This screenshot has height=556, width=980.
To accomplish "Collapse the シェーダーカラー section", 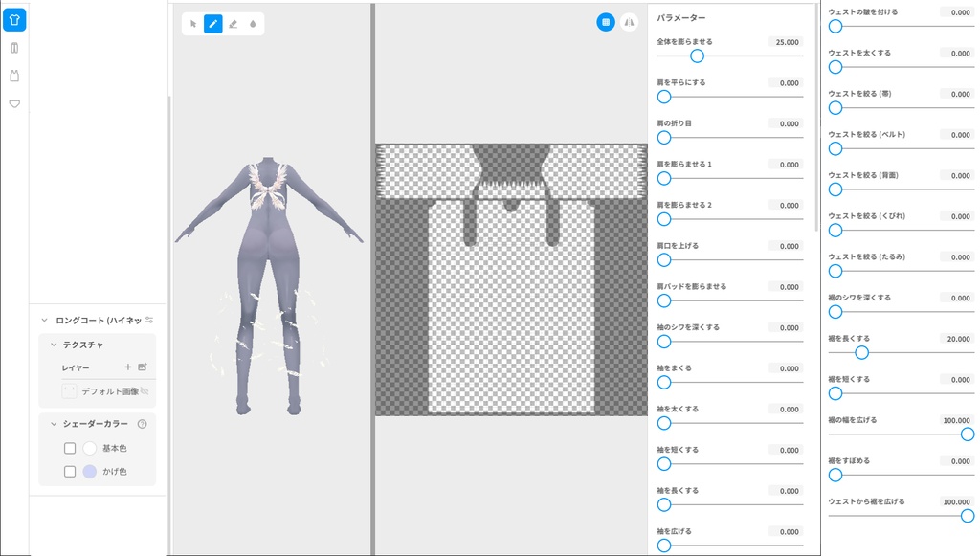I will tap(54, 424).
